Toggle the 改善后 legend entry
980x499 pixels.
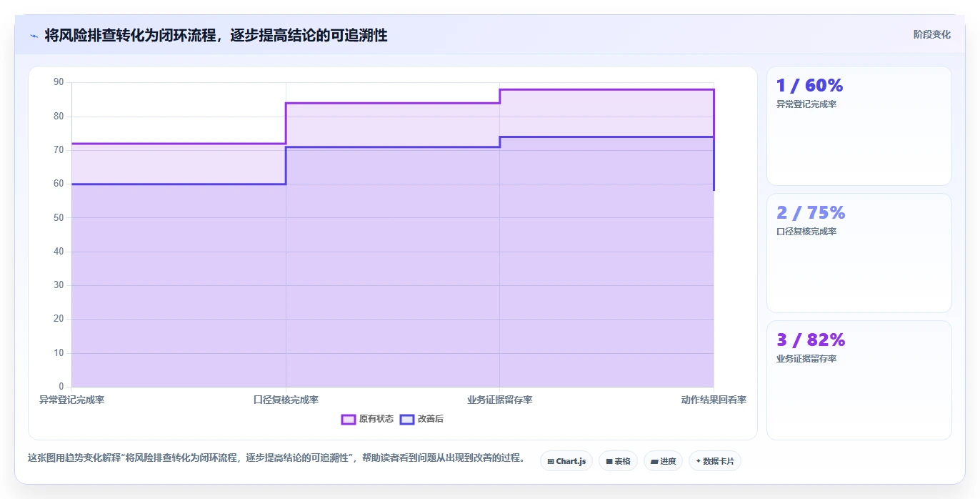421,419
